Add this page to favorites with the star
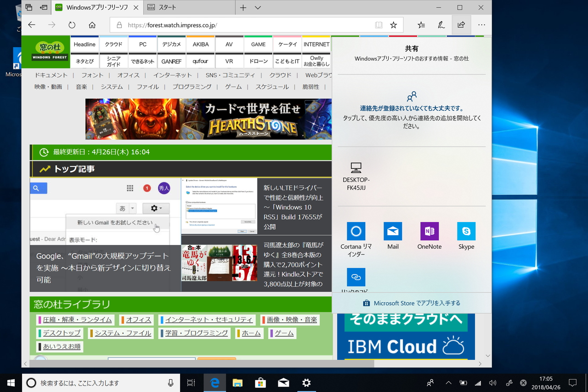The height and width of the screenshot is (392, 588). (393, 25)
